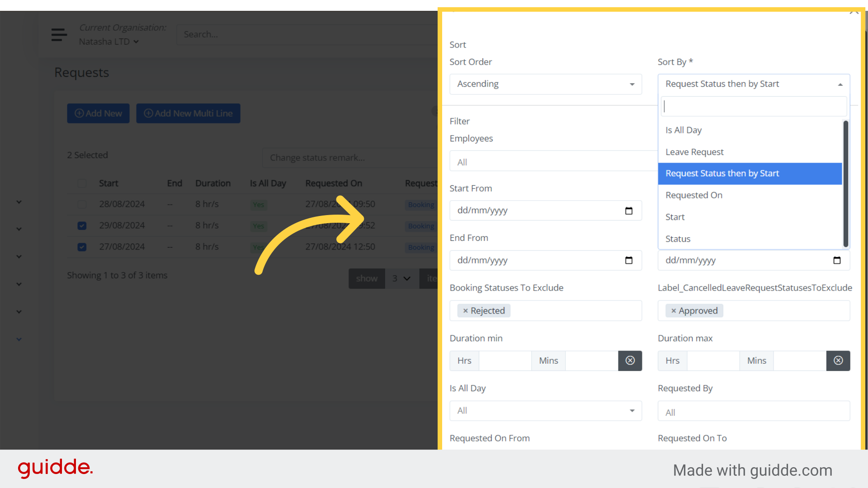The width and height of the screenshot is (868, 488).
Task: Select the Requested On sort option
Action: click(x=750, y=195)
